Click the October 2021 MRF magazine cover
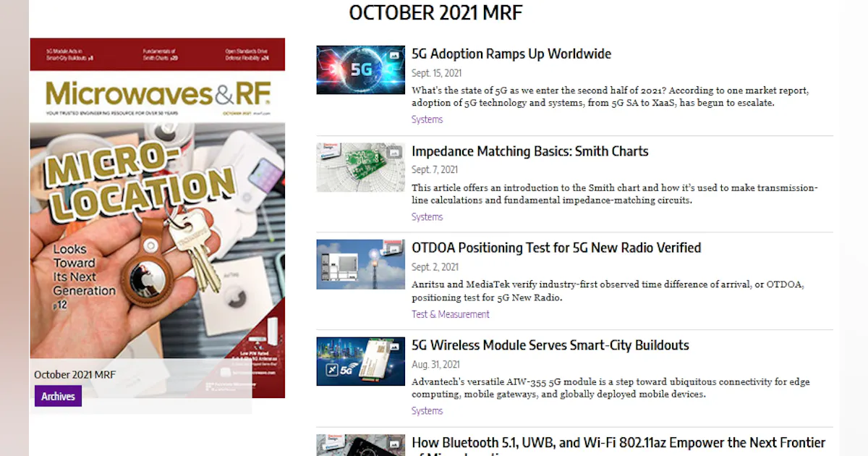Image resolution: width=868 pixels, height=456 pixels. click(158, 217)
